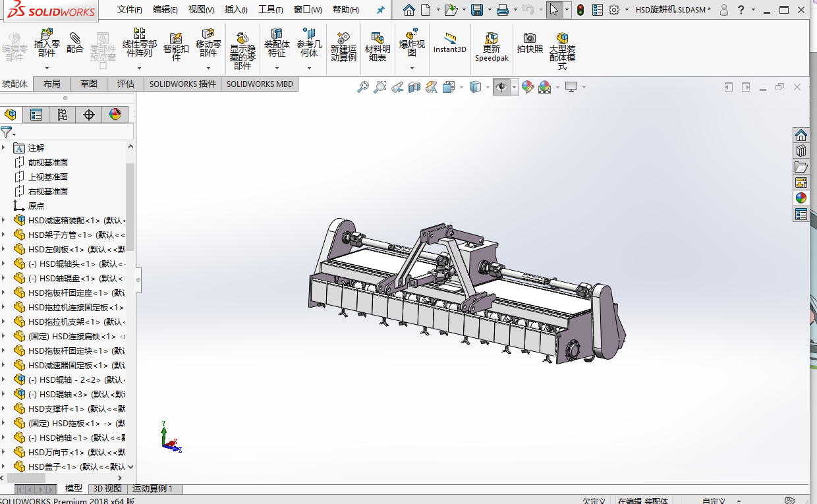The image size is (817, 504).
Task: Click the Mate (配合) paperclip tool
Action: click(x=75, y=42)
